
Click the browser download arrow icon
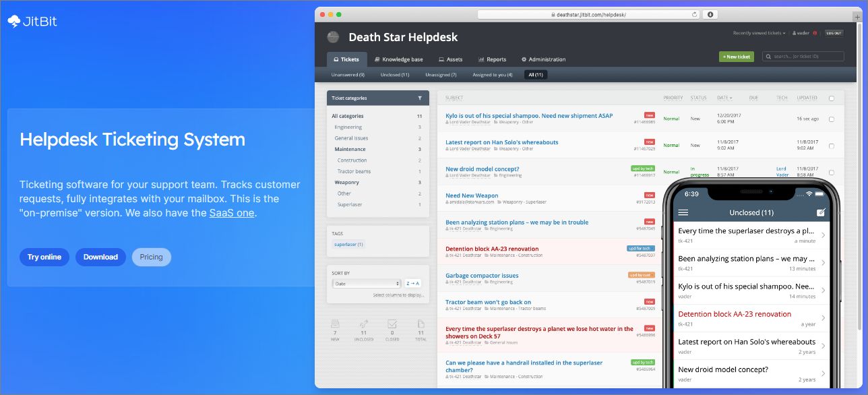tap(710, 14)
